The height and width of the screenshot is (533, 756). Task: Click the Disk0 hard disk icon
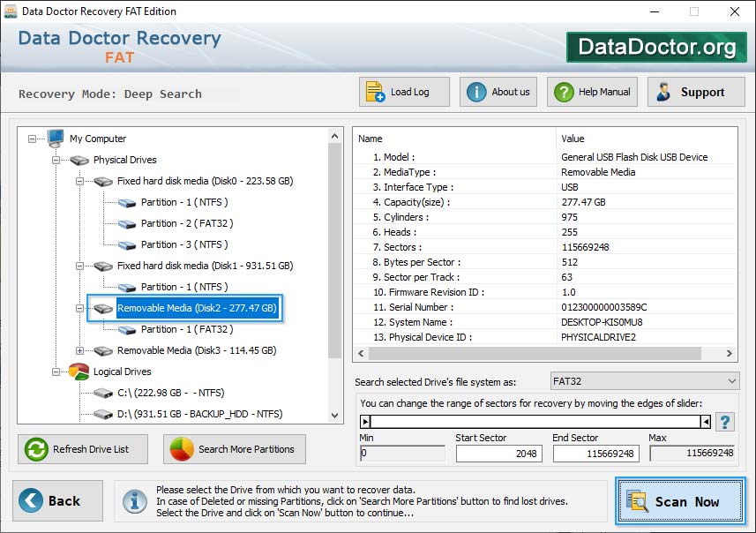pyautogui.click(x=103, y=182)
